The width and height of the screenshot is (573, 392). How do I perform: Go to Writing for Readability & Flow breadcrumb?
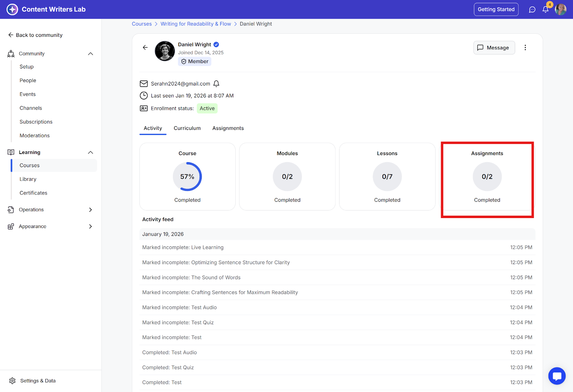coord(196,24)
